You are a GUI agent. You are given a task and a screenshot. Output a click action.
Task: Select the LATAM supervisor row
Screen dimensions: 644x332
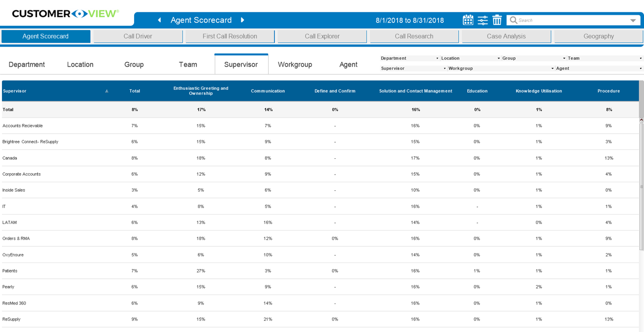tap(320, 223)
